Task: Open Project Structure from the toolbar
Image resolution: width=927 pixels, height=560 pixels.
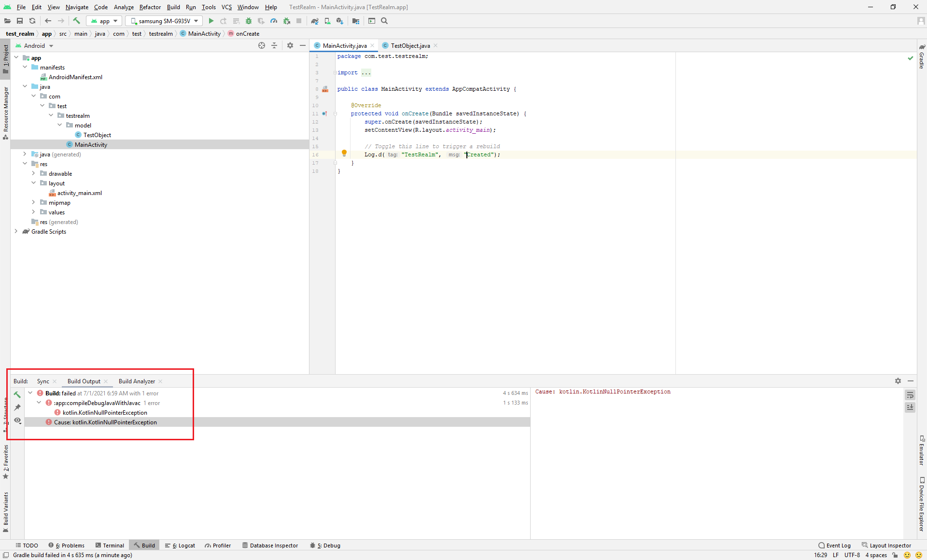Action: pos(356,21)
